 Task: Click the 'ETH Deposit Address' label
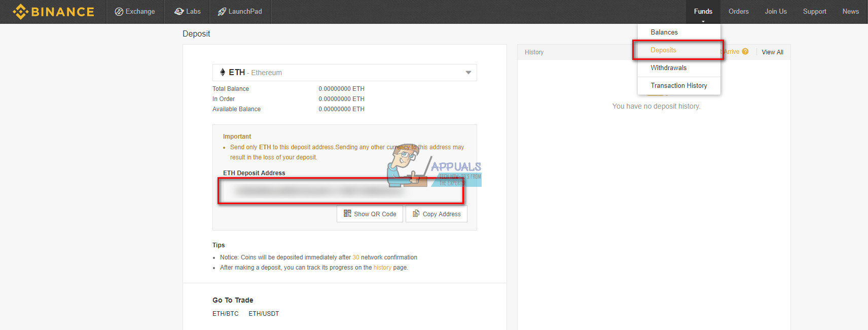pyautogui.click(x=254, y=173)
